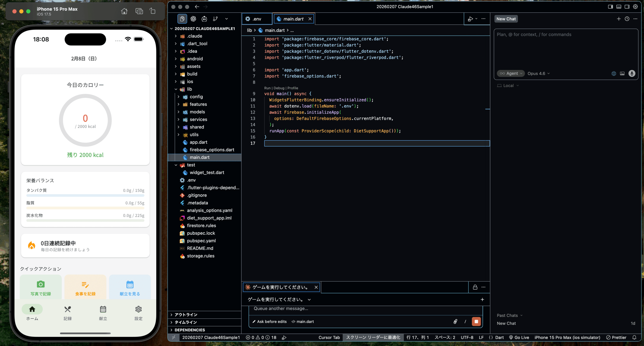
Task: Toggle the bottom panel layout icon
Action: pyautogui.click(x=619, y=7)
